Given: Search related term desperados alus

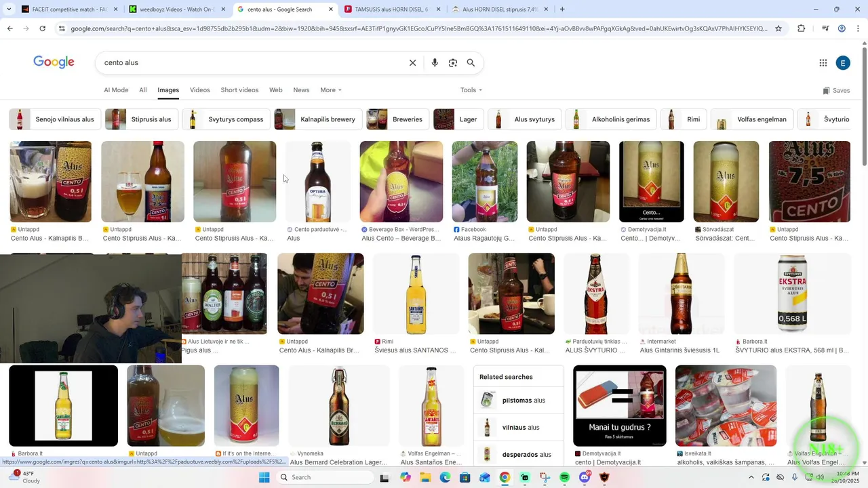Looking at the screenshot, I should 519,455.
